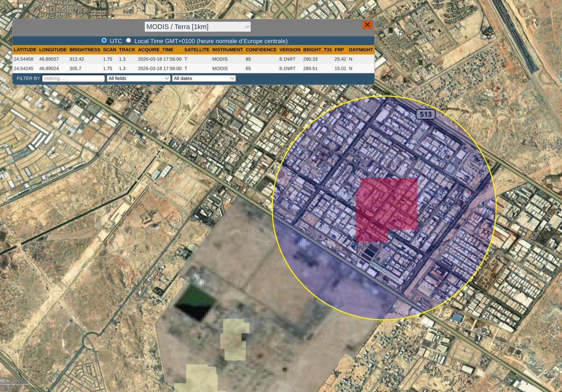Click latitude value 24.54458
562x392 pixels.
click(x=23, y=59)
